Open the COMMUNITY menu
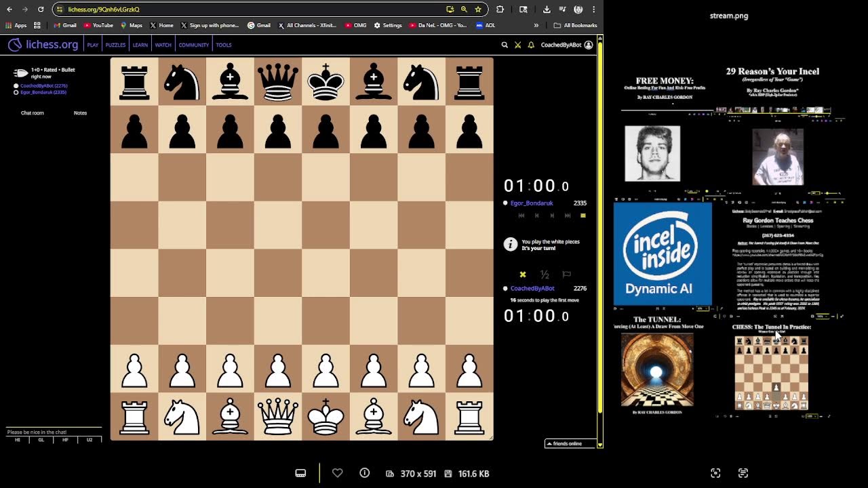This screenshot has height=488, width=868. (194, 45)
